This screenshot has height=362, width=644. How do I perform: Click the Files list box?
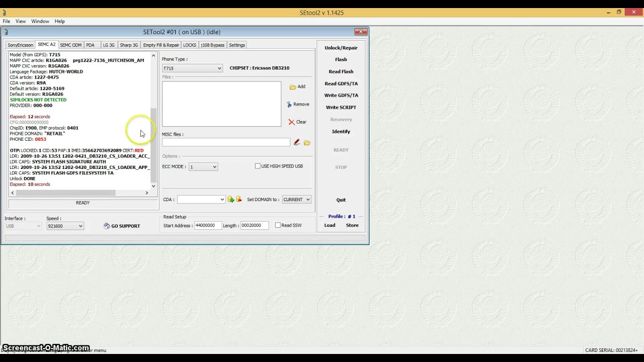tap(221, 104)
